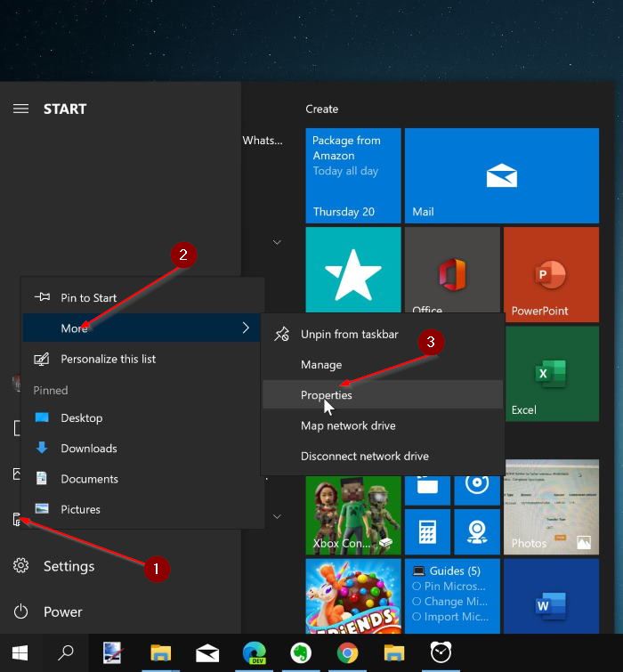
Task: Open Edge Dev on the taskbar
Action: 254,653
